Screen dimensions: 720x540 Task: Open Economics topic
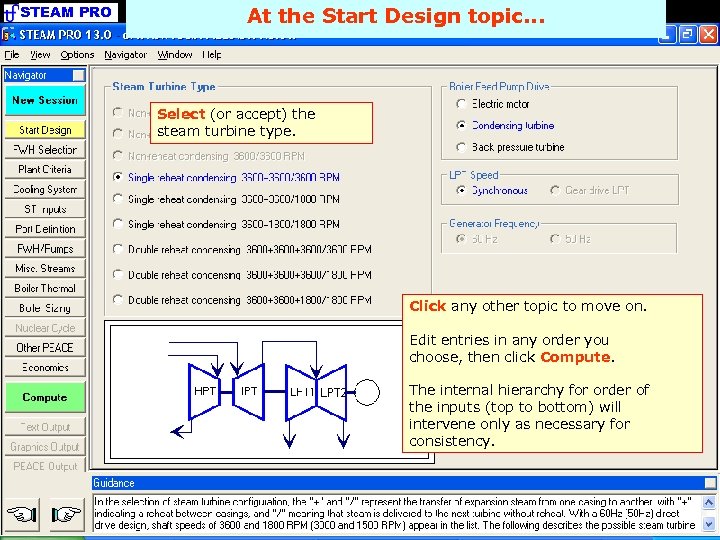[45, 367]
